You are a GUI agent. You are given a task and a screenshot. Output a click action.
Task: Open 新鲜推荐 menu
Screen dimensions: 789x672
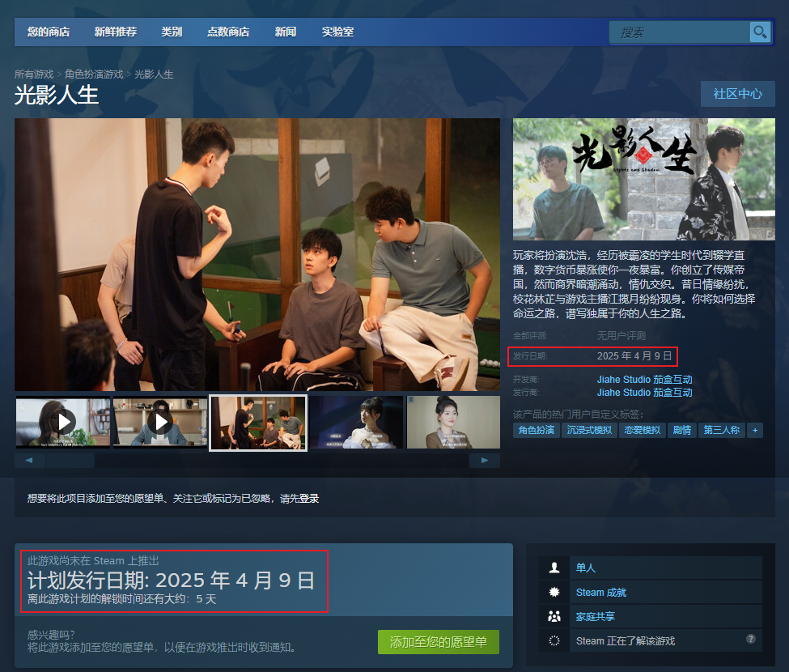(115, 32)
